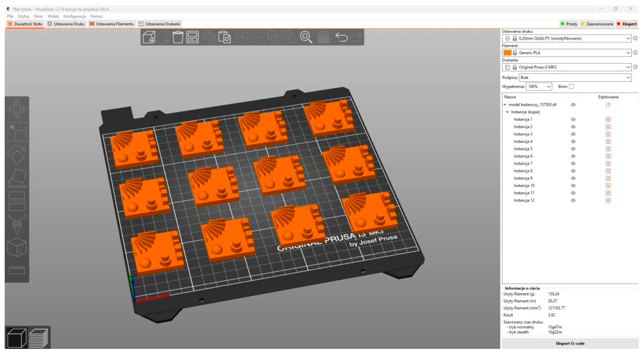Hide Instancja 5 with eye icon
644x354 pixels.
tap(573, 149)
